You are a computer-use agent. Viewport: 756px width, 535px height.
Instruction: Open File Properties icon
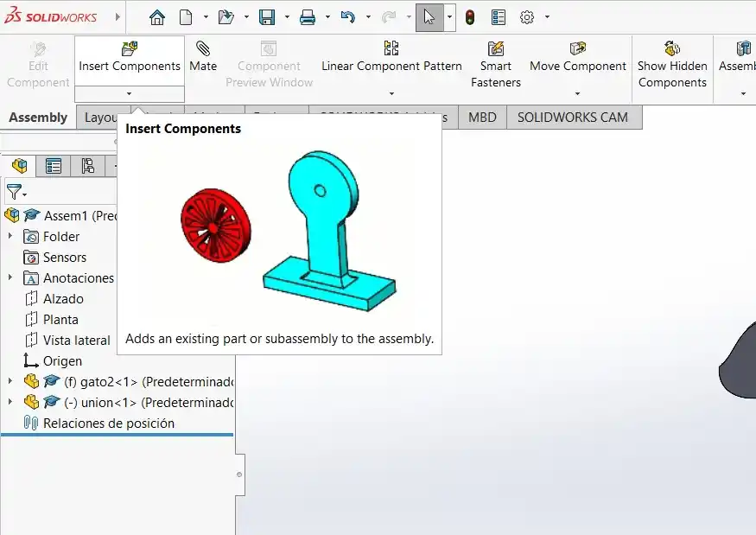(498, 17)
